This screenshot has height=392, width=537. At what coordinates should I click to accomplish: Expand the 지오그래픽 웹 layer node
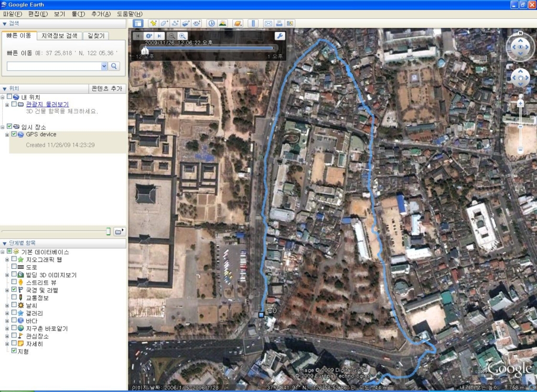[x=7, y=259]
